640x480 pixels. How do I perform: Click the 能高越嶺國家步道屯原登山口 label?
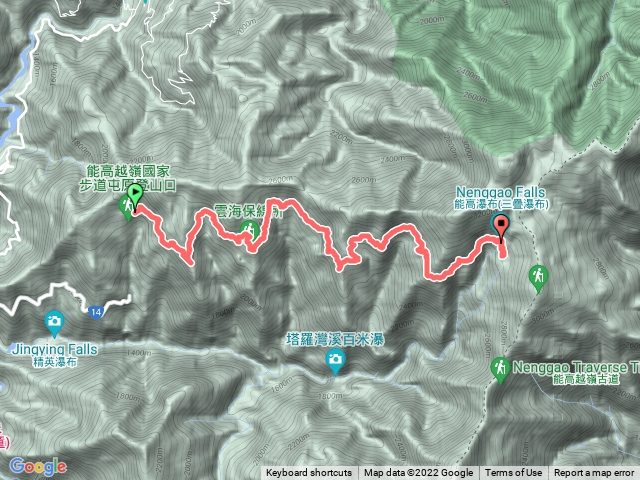tap(128, 178)
